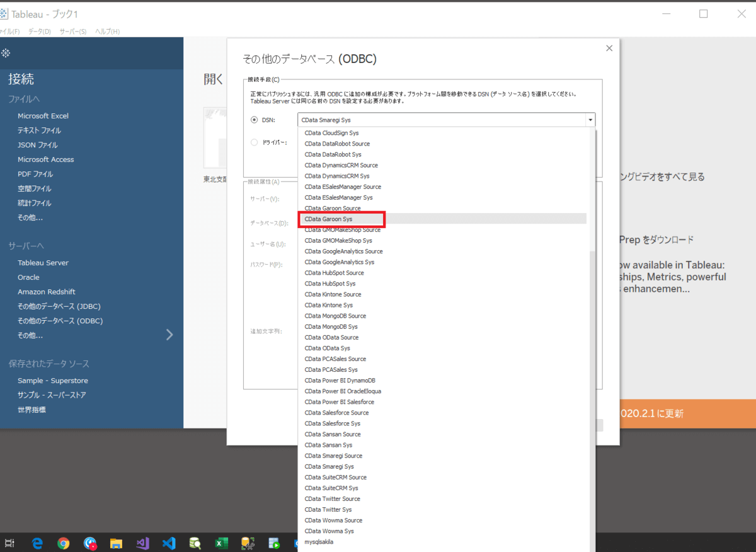The image size is (756, 552).
Task: Open Visual Studio Code from the taskbar
Action: (168, 543)
